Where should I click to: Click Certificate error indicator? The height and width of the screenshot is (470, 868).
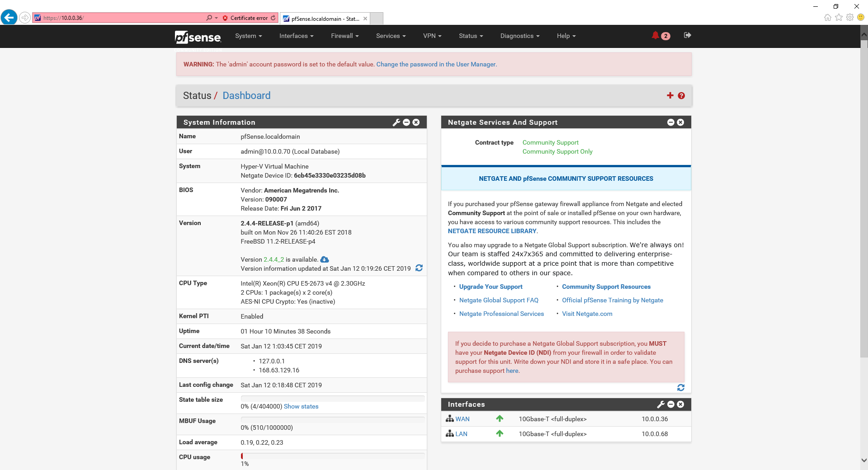coord(245,18)
